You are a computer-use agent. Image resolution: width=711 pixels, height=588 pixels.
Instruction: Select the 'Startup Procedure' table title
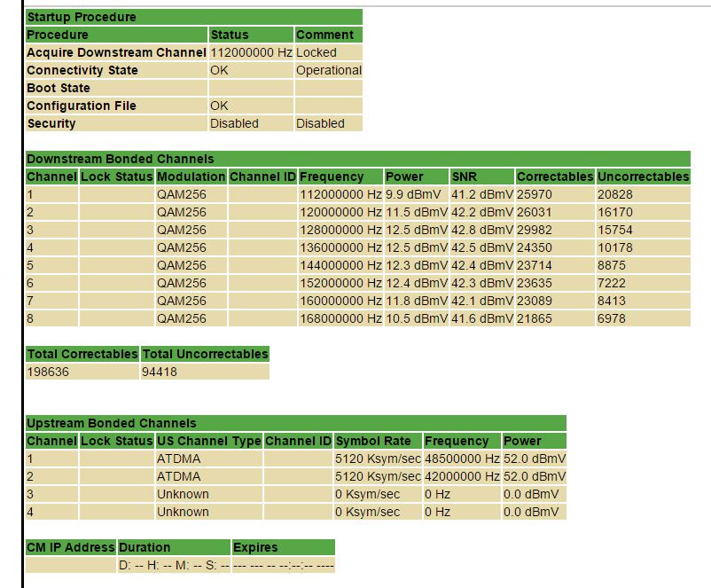tap(82, 17)
